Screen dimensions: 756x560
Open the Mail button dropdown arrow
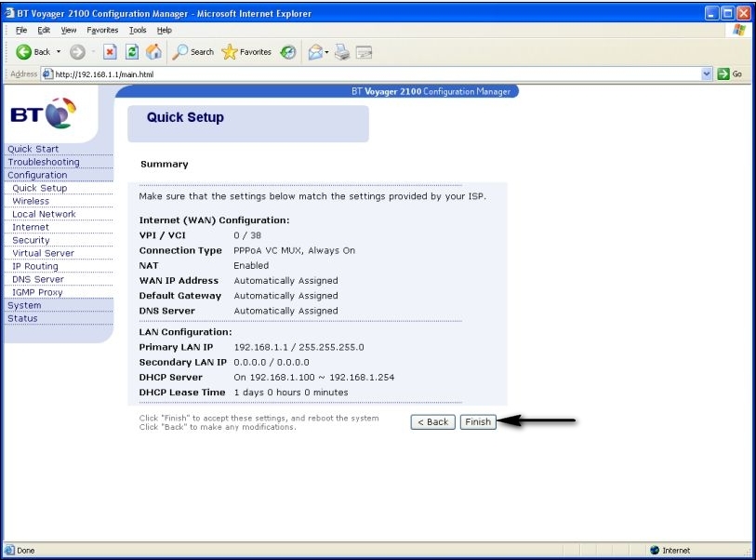point(327,52)
